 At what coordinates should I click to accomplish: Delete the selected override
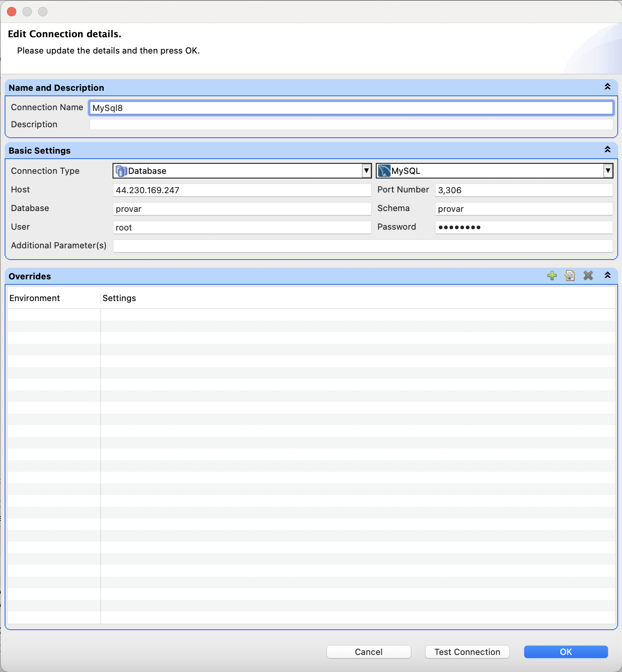[x=588, y=275]
